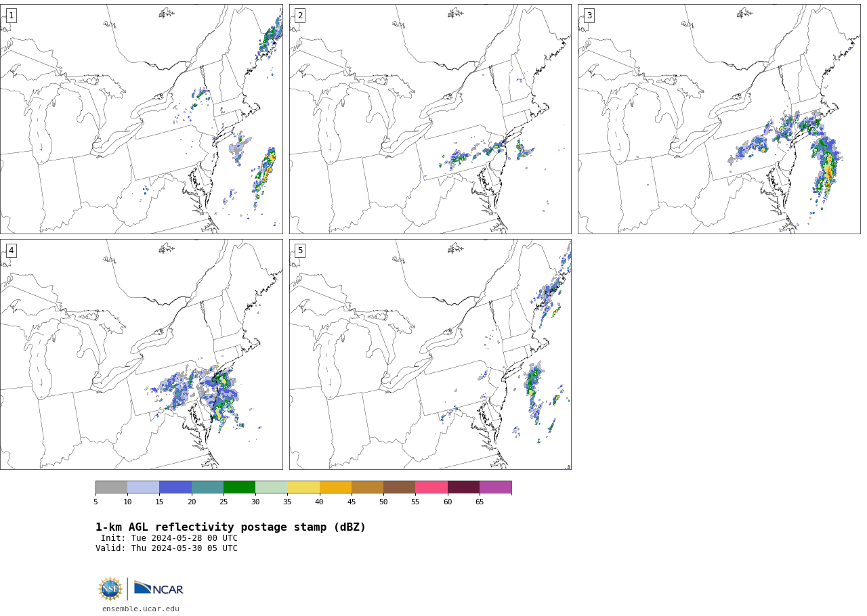Click the Init: Tue 2024-05-28 00 UTC line

pos(169,538)
